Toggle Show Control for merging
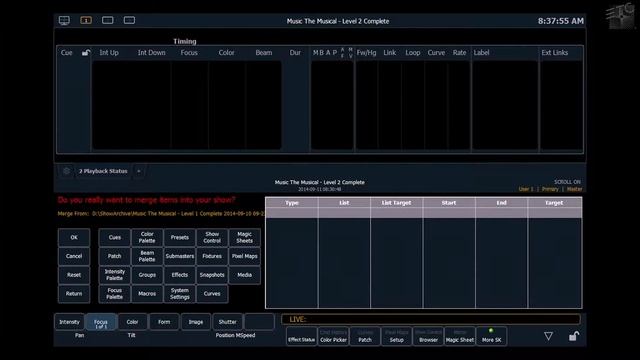 click(x=212, y=238)
